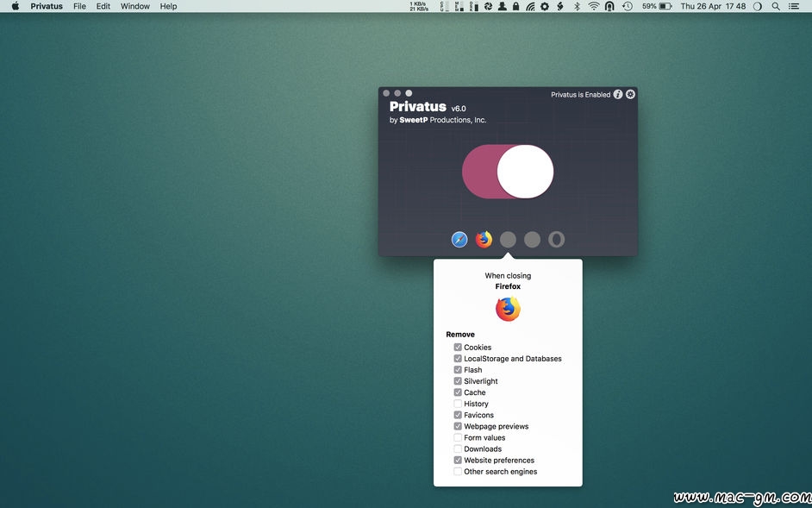Click the date and time display
Image resolution: width=812 pixels, height=508 pixels.
click(713, 6)
